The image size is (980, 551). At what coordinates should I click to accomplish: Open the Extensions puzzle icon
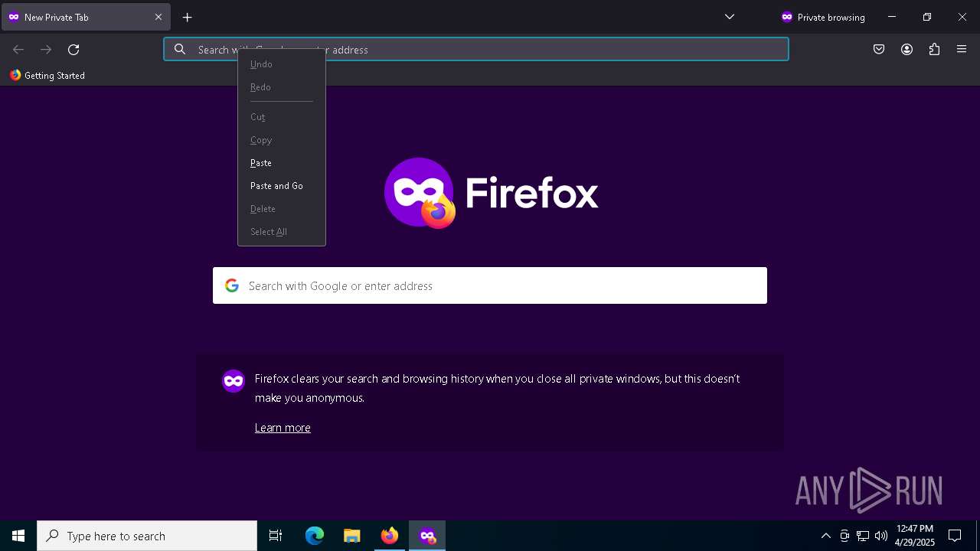tap(934, 50)
